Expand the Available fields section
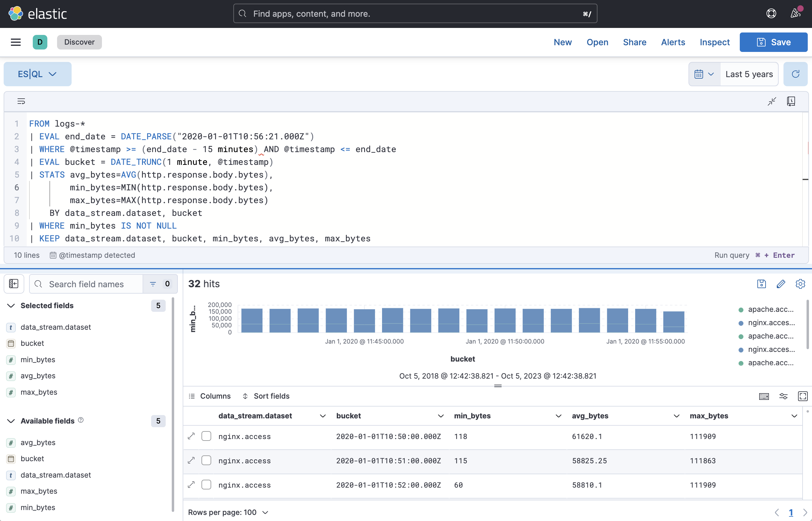 click(x=11, y=420)
